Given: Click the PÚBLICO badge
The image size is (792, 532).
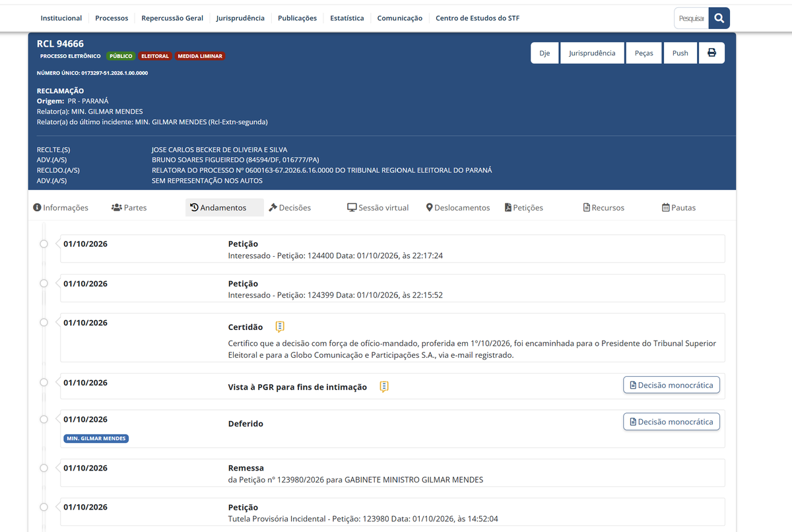Looking at the screenshot, I should (121, 56).
